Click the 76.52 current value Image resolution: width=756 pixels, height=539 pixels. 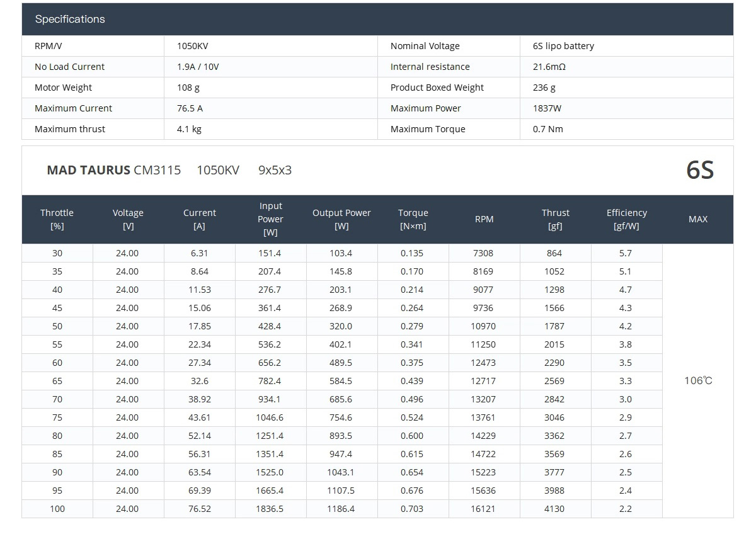[199, 509]
